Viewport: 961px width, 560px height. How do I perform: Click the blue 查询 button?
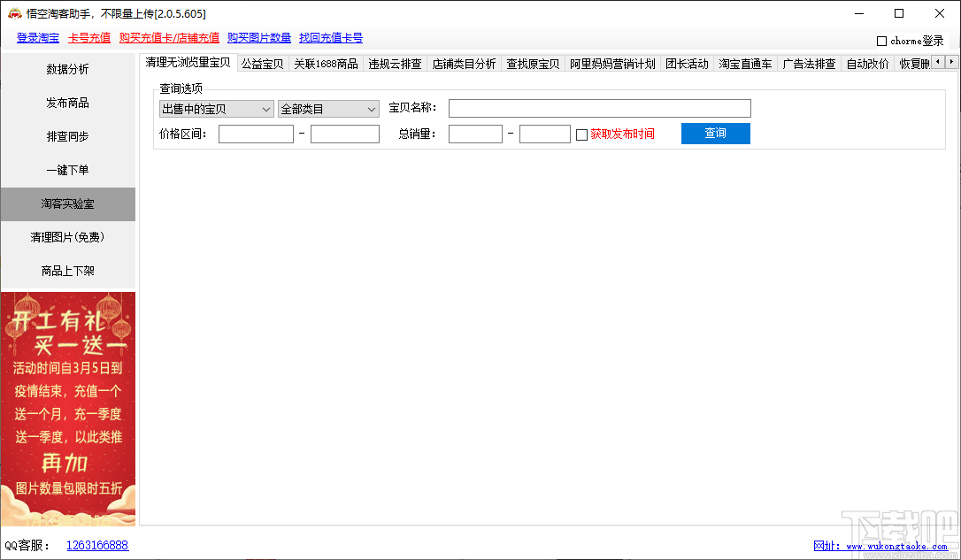pyautogui.click(x=715, y=134)
